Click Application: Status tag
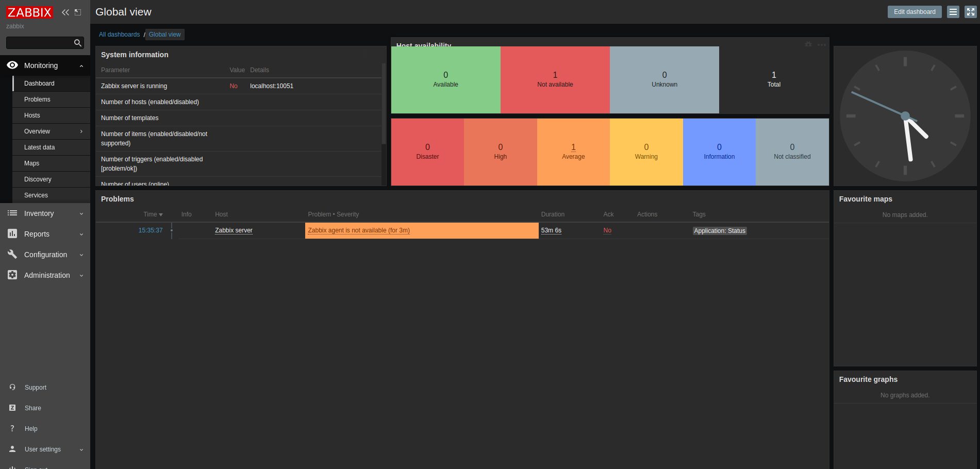The width and height of the screenshot is (980, 469). point(720,231)
